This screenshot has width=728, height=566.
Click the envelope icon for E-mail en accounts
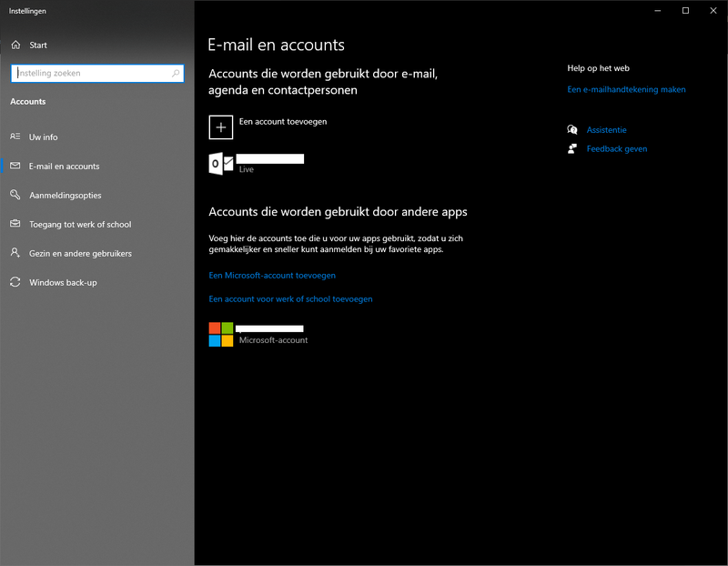[x=15, y=166]
